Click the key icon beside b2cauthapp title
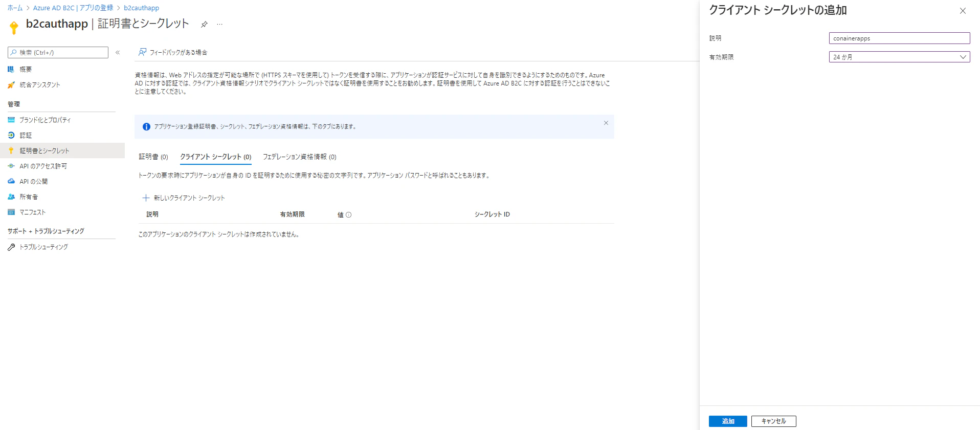The width and height of the screenshot is (980, 430). tap(14, 28)
